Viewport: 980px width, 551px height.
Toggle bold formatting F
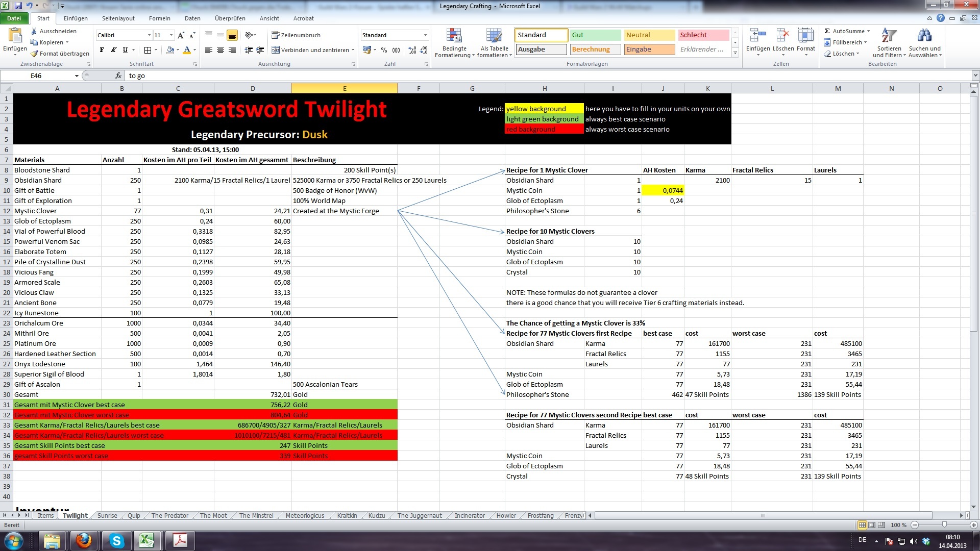(102, 50)
